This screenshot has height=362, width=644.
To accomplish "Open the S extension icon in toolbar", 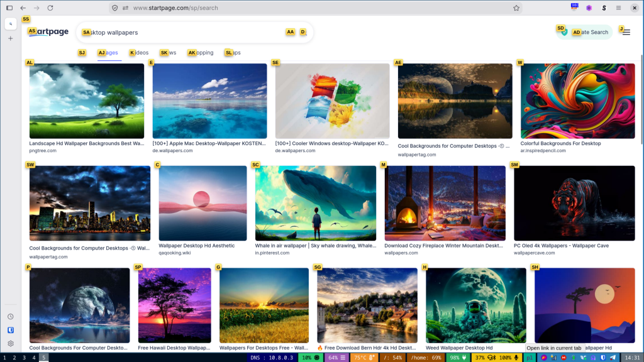I will click(x=604, y=8).
